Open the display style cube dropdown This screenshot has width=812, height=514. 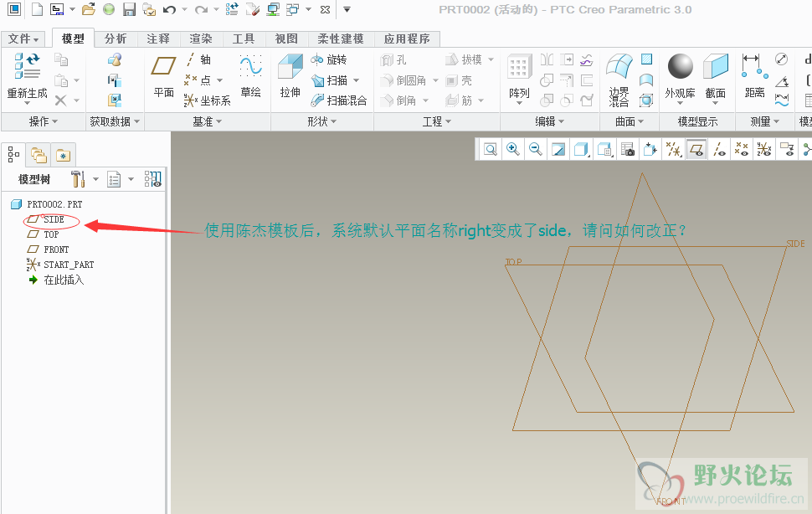coord(582,150)
